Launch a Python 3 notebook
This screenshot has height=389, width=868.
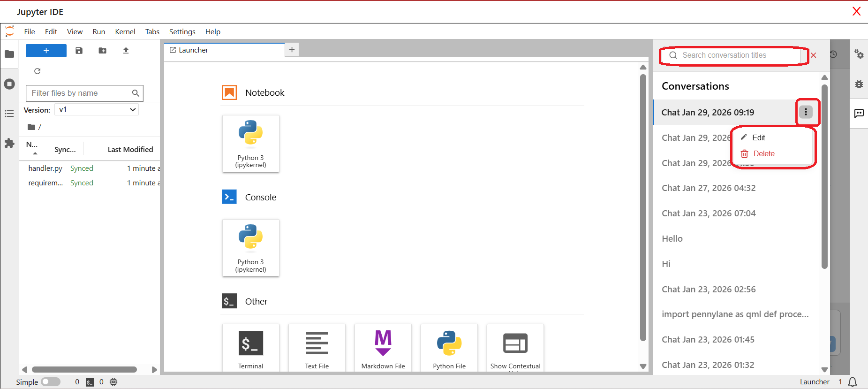(251, 144)
